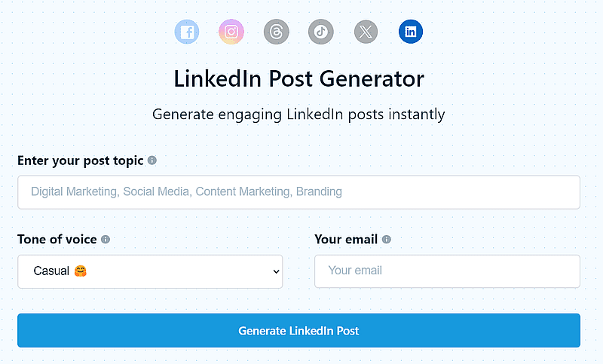Click the chevron arrow in tone selector
This screenshot has height=364, width=603.
[275, 272]
